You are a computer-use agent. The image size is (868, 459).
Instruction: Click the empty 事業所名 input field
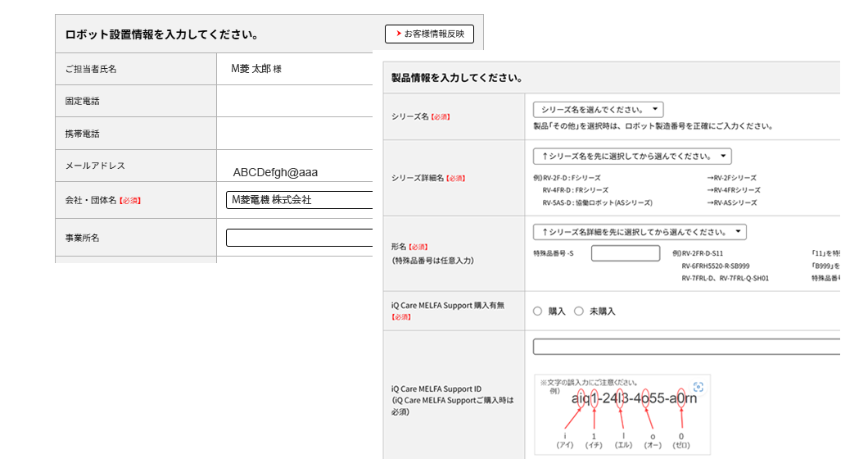click(299, 238)
